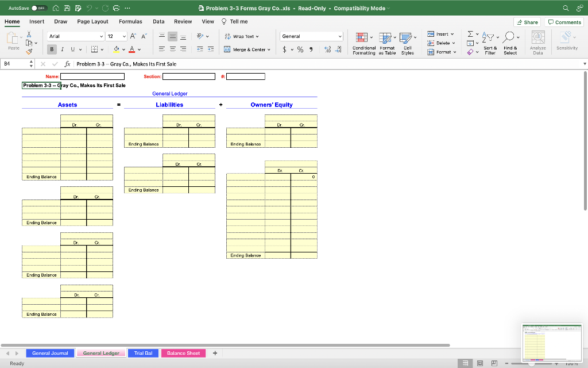Toggle Underline formatting
Screen dimensions: 588x368
click(x=73, y=49)
